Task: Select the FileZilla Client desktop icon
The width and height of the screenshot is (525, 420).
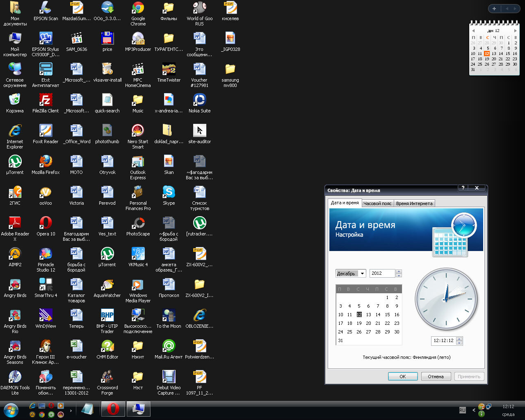Action: [46, 103]
